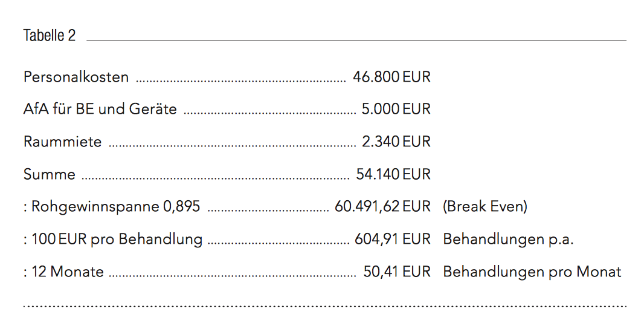Click the Tabelle 2 heading

(50, 35)
